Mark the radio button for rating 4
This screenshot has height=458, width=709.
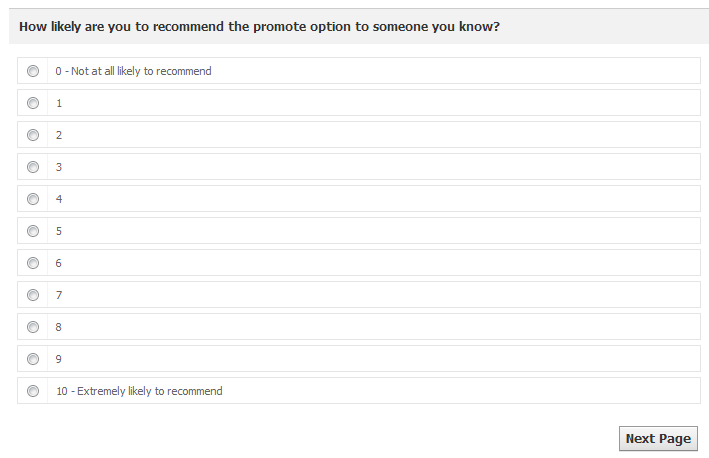pos(33,199)
